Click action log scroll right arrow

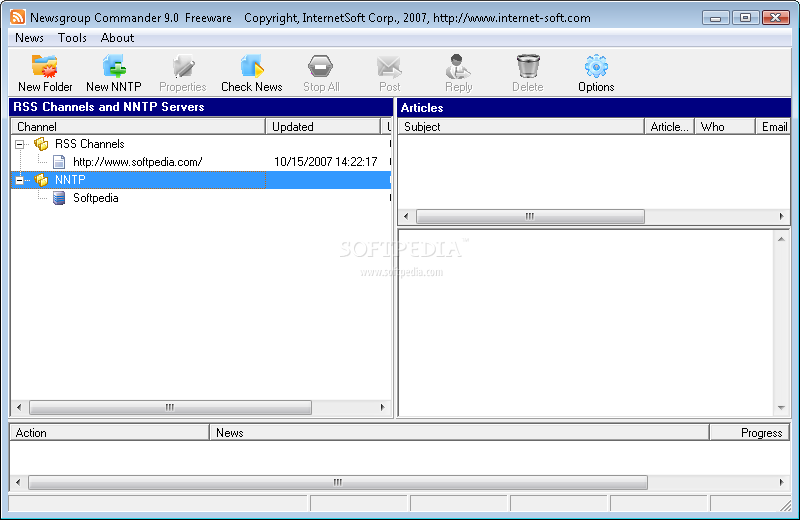pyautogui.click(x=782, y=482)
